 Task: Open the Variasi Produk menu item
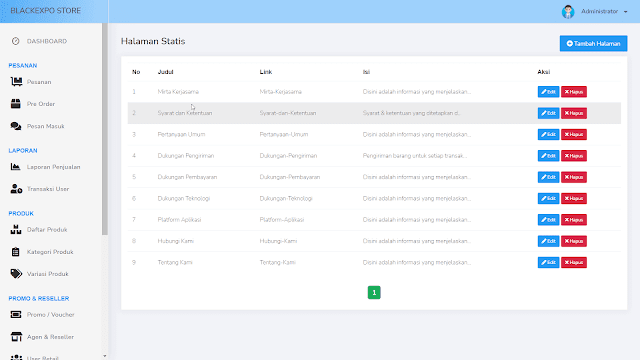click(x=48, y=273)
